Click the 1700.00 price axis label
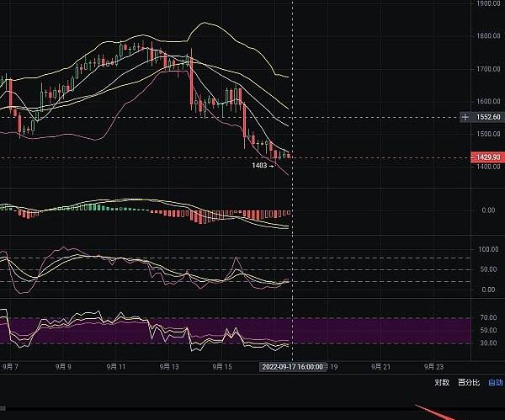This screenshot has height=420, width=505. (x=488, y=69)
